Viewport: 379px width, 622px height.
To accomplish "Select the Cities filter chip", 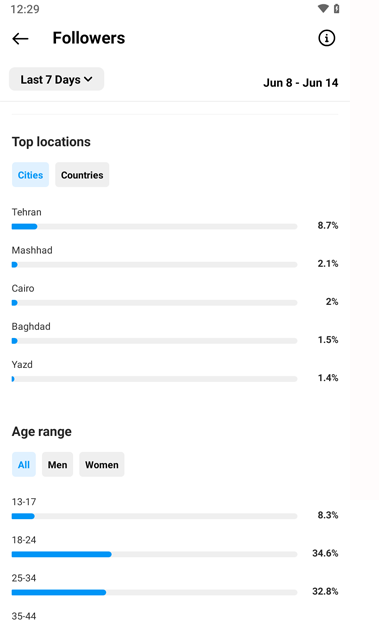I will (30, 175).
